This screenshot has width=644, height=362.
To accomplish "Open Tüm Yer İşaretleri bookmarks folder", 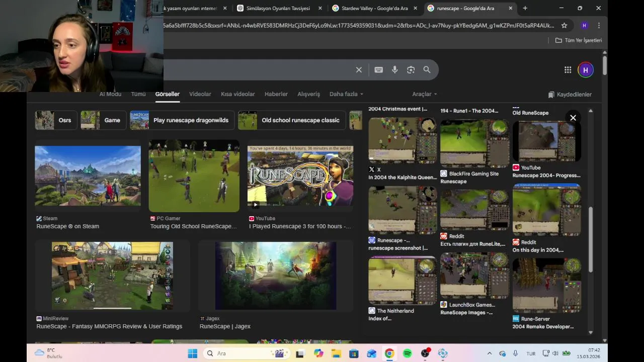I will pos(579,40).
